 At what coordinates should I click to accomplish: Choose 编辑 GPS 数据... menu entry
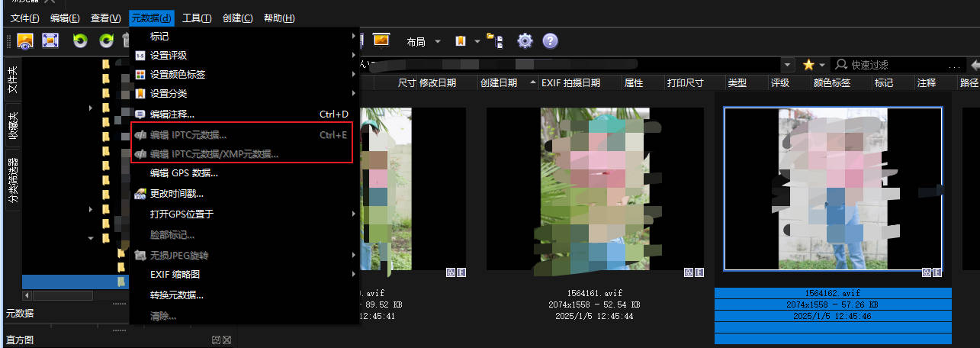[244, 173]
